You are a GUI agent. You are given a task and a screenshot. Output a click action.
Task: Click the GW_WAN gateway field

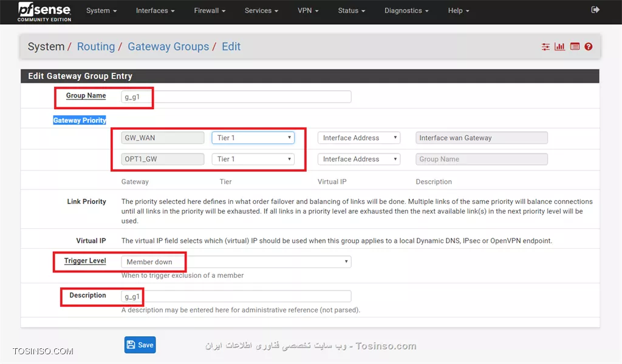163,138
